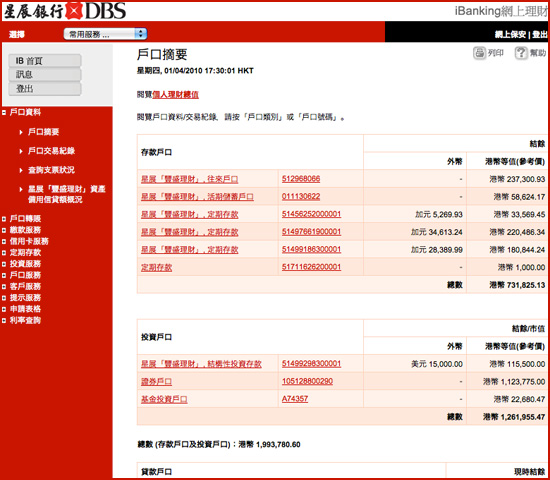Open the 星展「豐盛理財」往來戶口 link

[x=189, y=179]
